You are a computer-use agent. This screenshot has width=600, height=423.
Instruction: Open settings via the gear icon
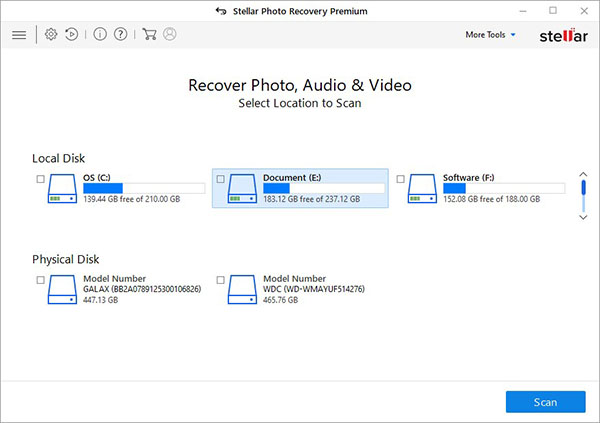click(x=51, y=34)
